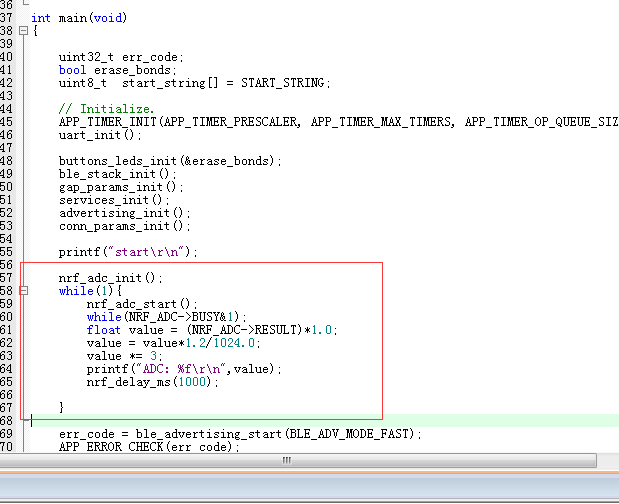This screenshot has width=619, height=504.
Task: Click 'printf("start\r\n");' line
Action: pyautogui.click(x=128, y=252)
